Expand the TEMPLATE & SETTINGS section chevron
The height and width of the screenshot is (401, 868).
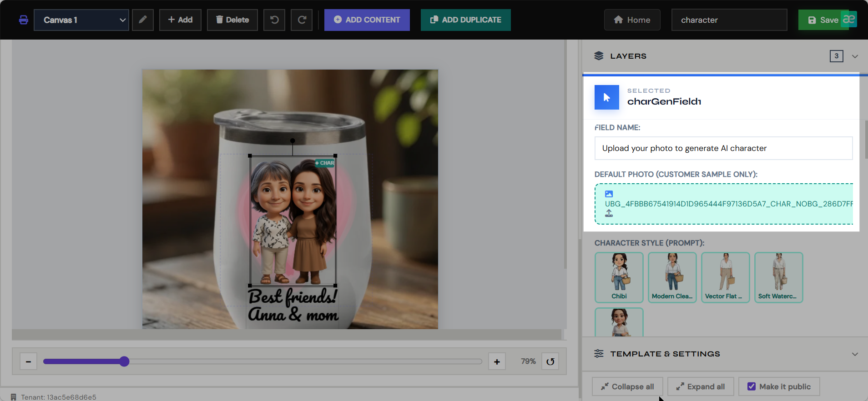pos(855,354)
